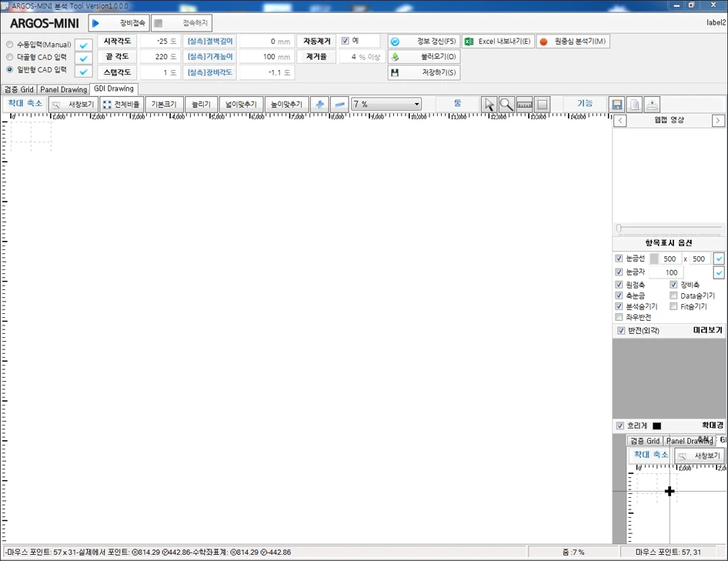The height and width of the screenshot is (561, 728).
Task: Toggle the 흐리게 checkbox
Action: 620,426
